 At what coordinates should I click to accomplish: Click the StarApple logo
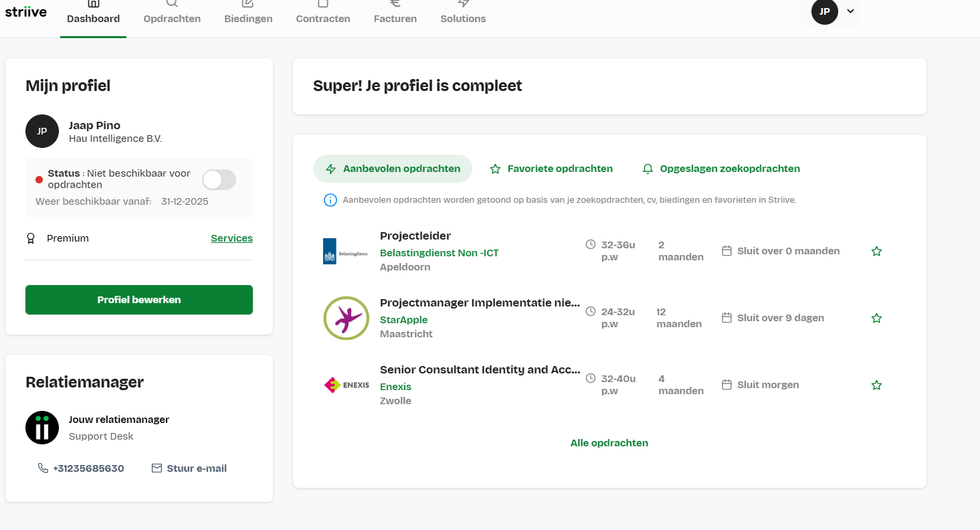[346, 318]
